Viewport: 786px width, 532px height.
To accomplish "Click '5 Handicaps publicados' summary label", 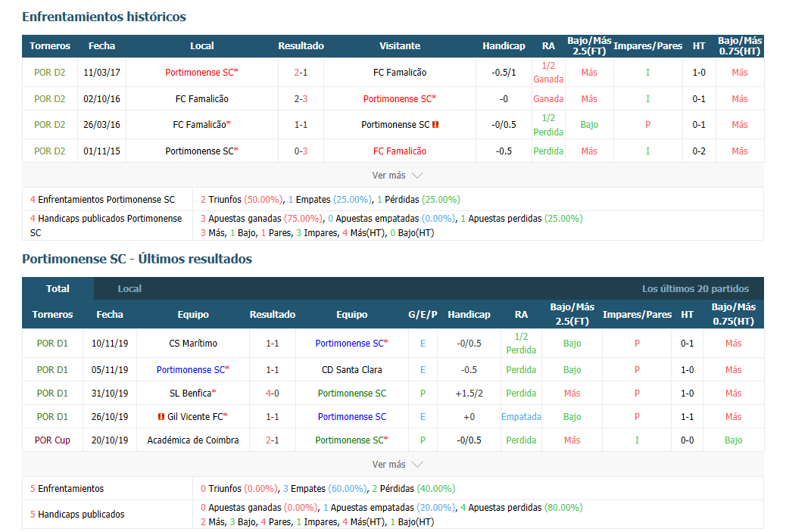I will (x=77, y=514).
